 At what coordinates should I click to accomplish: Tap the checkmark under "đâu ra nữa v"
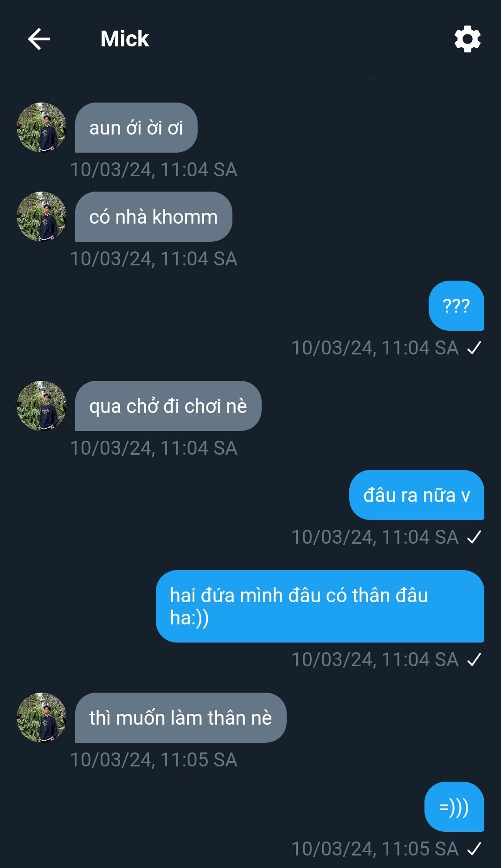(474, 537)
